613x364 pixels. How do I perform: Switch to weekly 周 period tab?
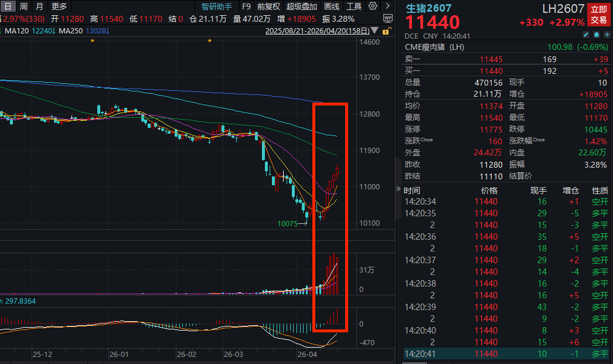point(23,6)
